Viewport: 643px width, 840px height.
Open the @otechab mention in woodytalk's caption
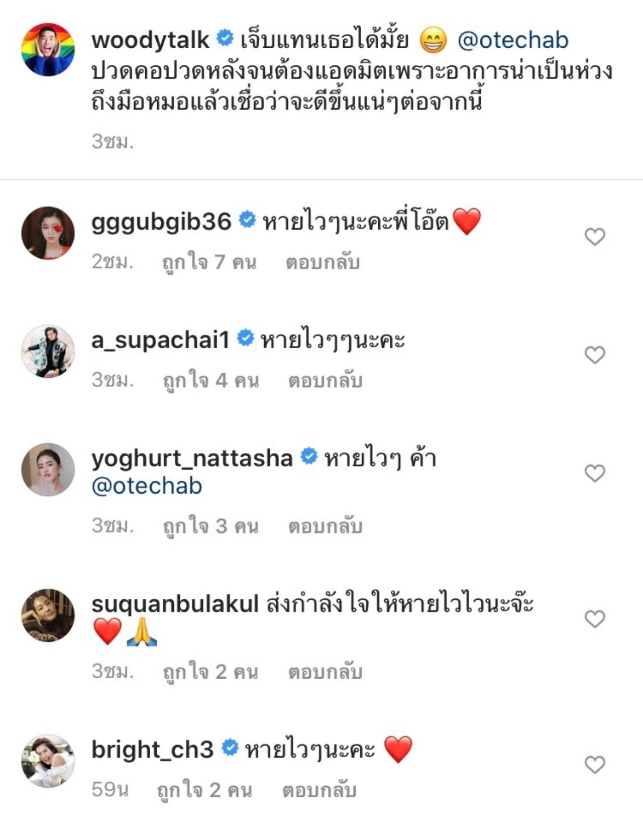(513, 40)
